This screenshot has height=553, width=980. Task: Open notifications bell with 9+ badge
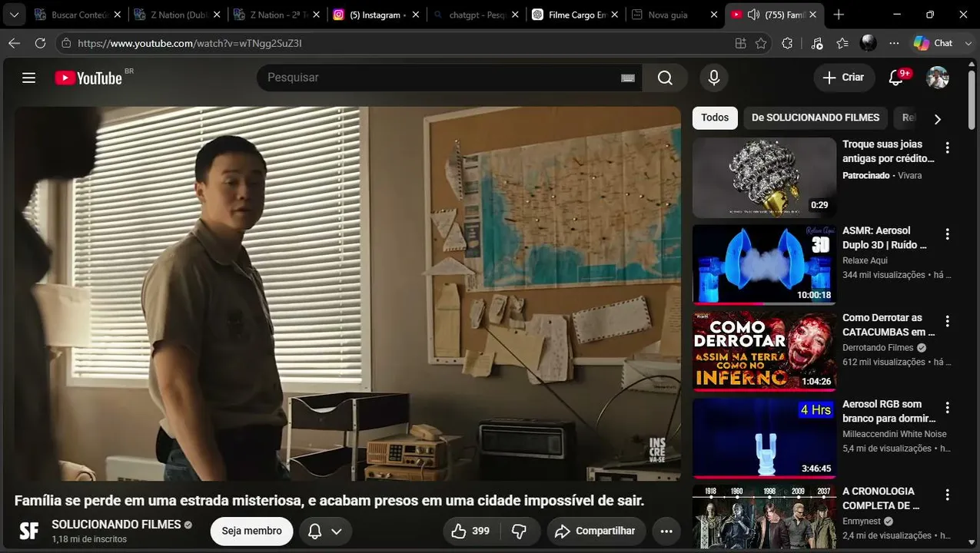[x=896, y=78]
